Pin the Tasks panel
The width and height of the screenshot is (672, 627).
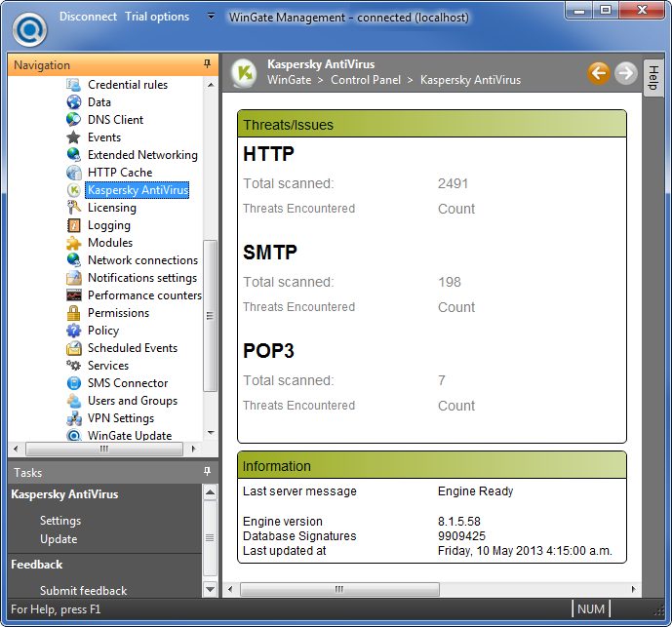tap(207, 471)
